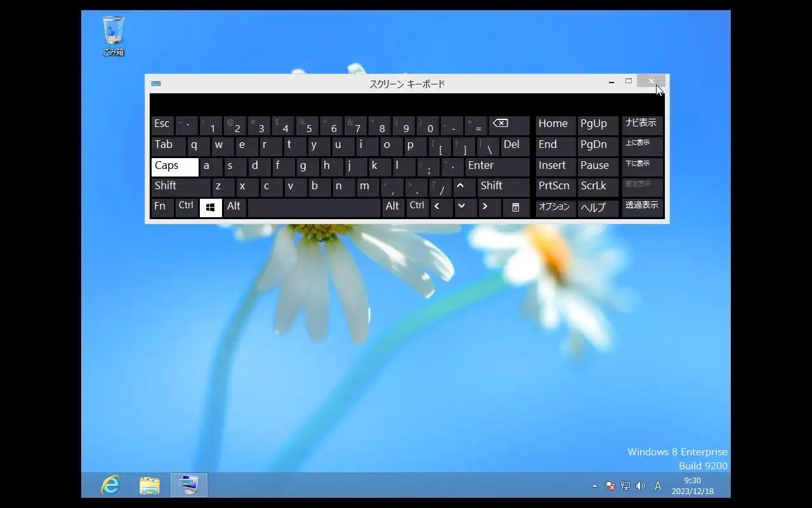Click the Insert key

coord(556,166)
